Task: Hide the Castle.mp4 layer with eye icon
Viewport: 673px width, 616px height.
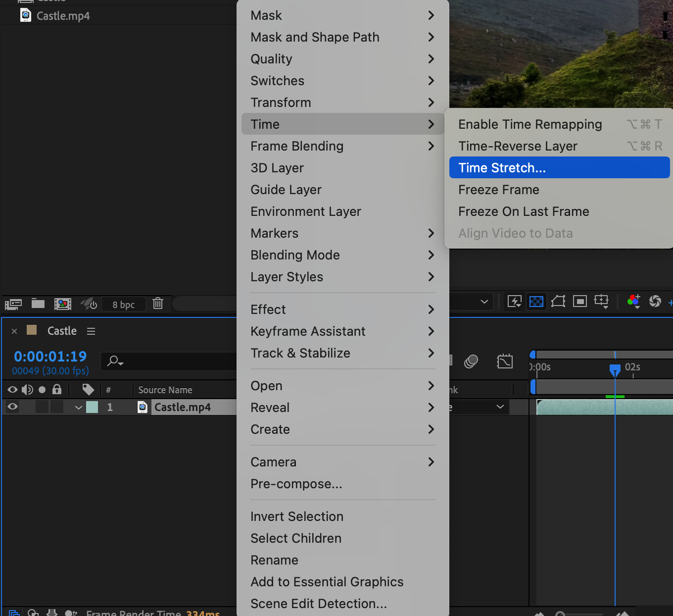Action: click(x=13, y=407)
